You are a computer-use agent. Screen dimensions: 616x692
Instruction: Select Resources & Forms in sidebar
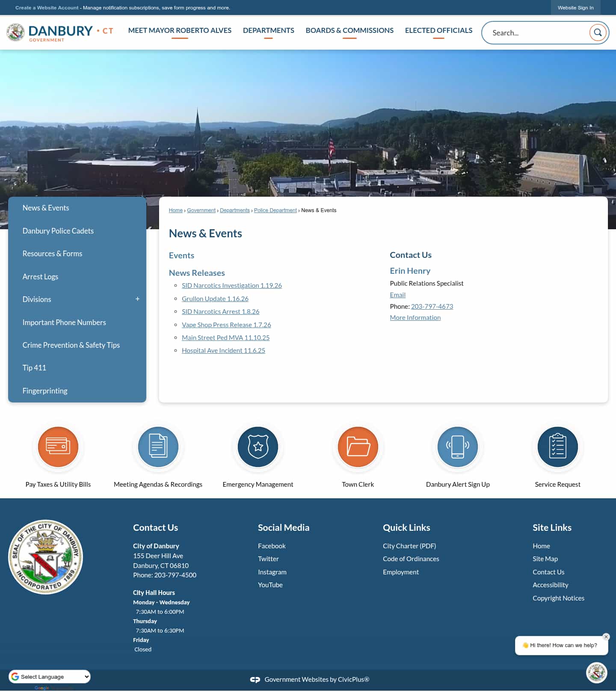pyautogui.click(x=52, y=254)
